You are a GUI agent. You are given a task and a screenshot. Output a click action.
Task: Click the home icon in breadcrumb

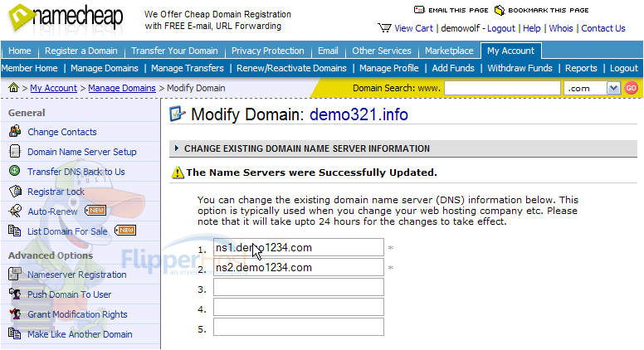point(13,87)
